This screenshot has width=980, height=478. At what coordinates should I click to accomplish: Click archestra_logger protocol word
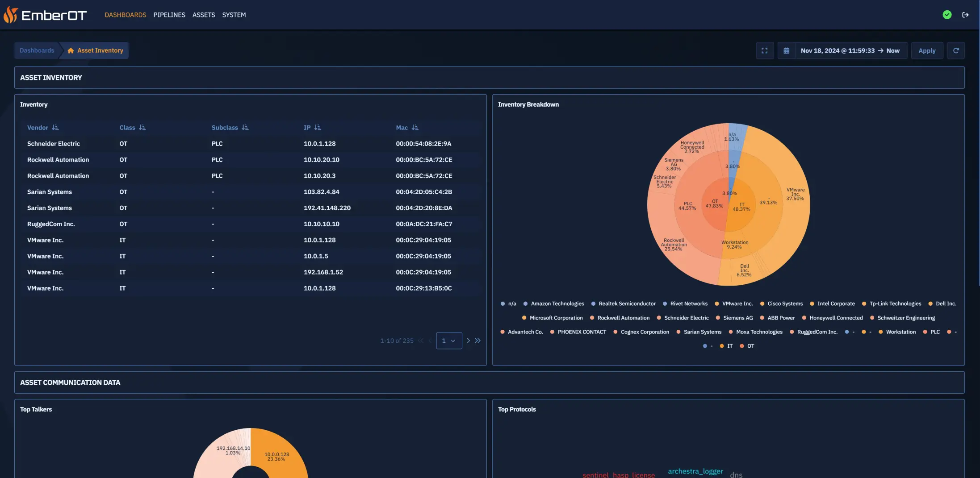[695, 471]
